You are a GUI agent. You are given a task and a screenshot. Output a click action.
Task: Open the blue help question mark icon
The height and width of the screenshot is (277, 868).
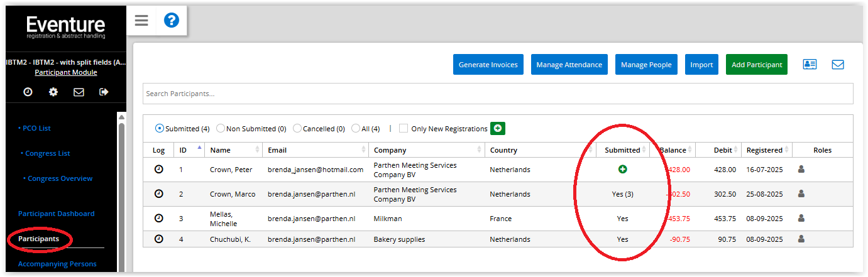[x=172, y=21]
